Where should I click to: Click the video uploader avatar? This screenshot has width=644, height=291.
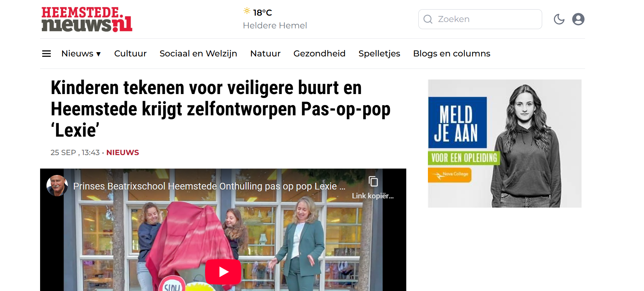point(57,186)
